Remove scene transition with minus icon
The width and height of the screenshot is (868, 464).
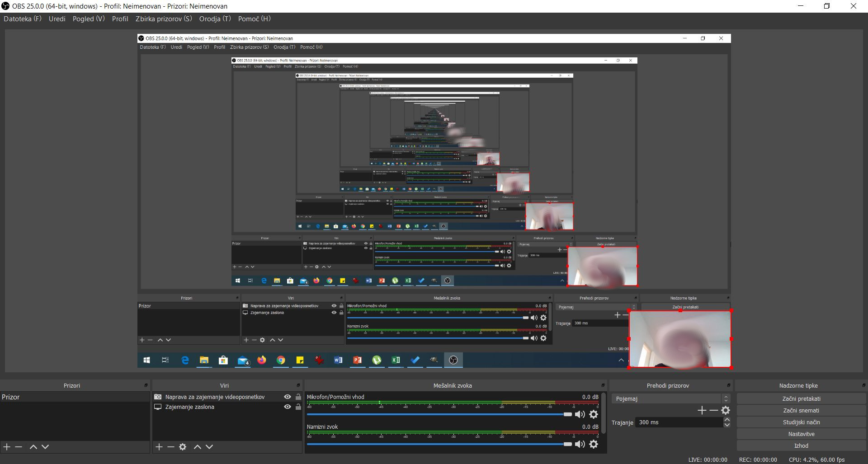pyautogui.click(x=713, y=410)
